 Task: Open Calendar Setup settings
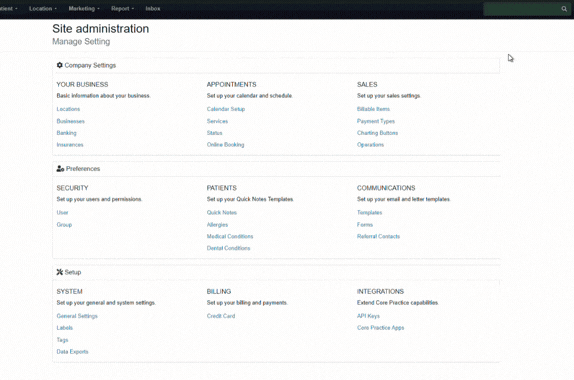click(226, 109)
